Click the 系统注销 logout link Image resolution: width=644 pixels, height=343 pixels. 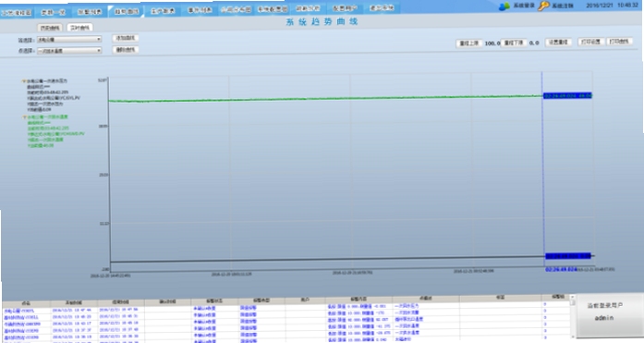563,6
